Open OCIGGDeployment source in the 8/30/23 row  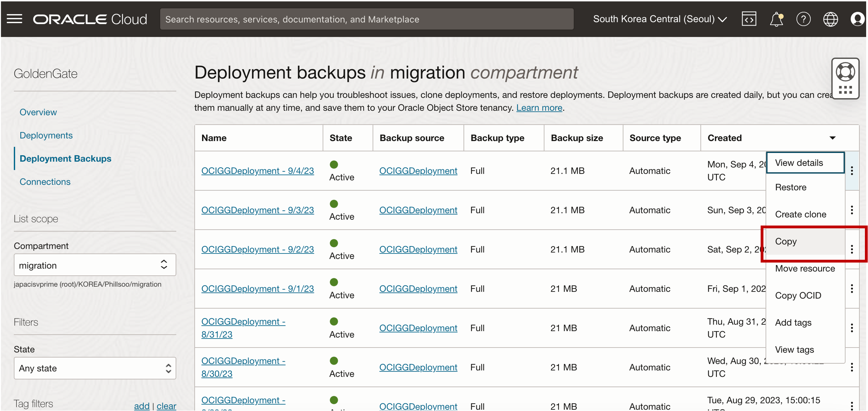418,368
